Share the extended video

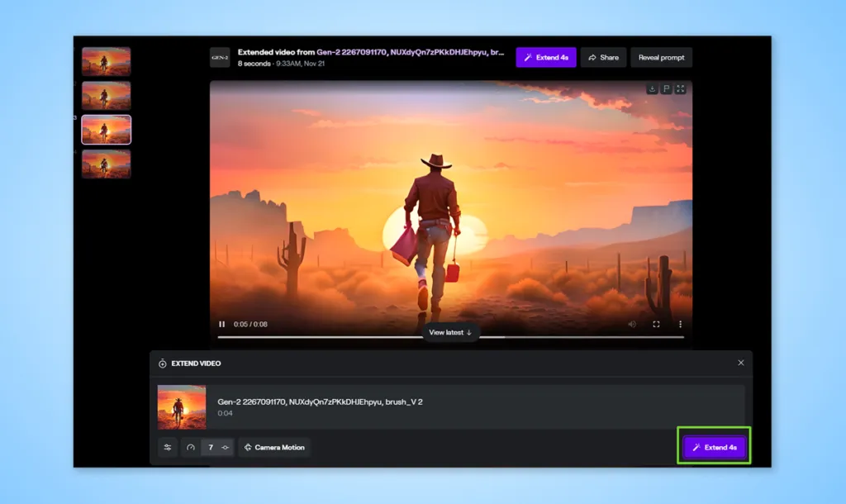point(603,57)
